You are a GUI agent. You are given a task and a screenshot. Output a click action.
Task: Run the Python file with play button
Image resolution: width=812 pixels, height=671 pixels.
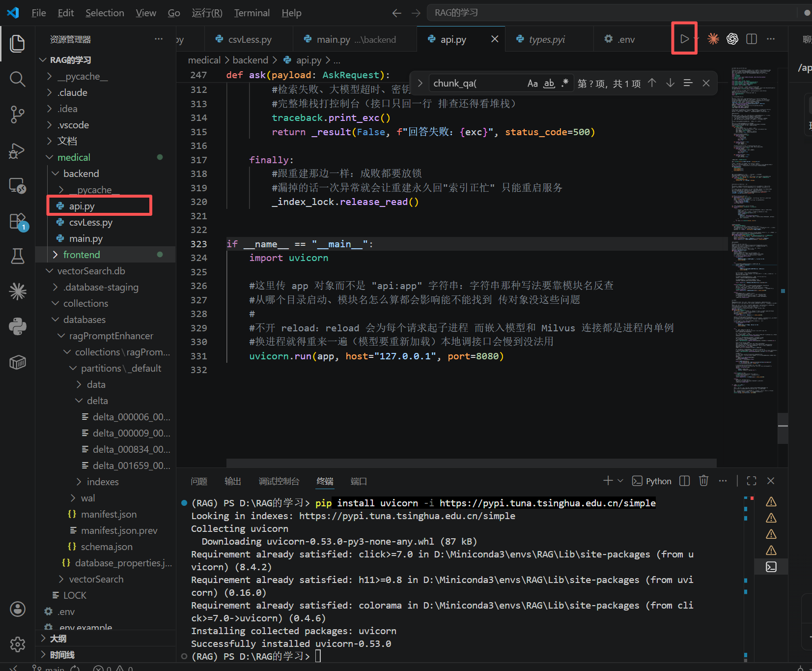pyautogui.click(x=684, y=39)
